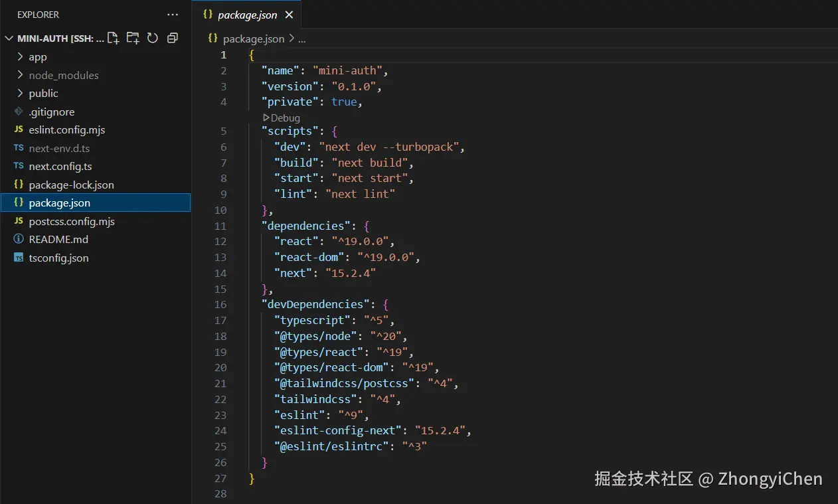Click the "scripts" key on line 5
Viewport: 838px width, 504px height.
(290, 131)
